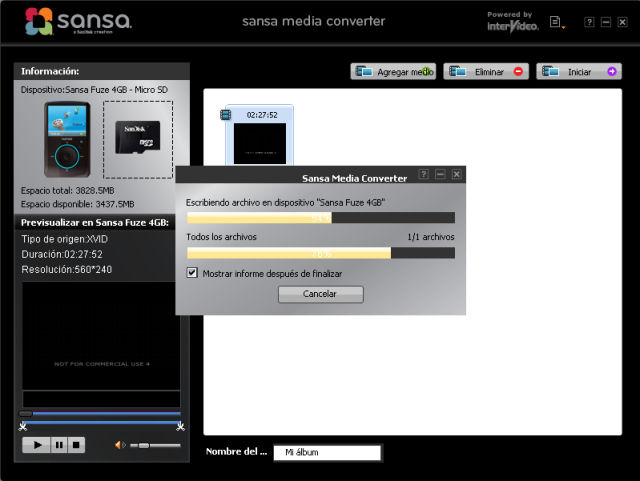The width and height of the screenshot is (640, 481).
Task: Play the video preview
Action: pos(37,445)
